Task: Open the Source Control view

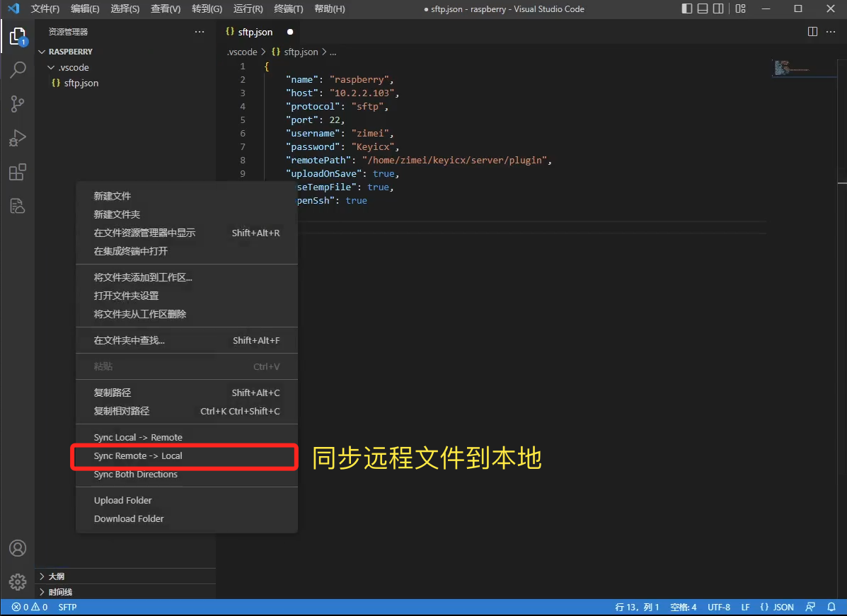Action: point(17,104)
